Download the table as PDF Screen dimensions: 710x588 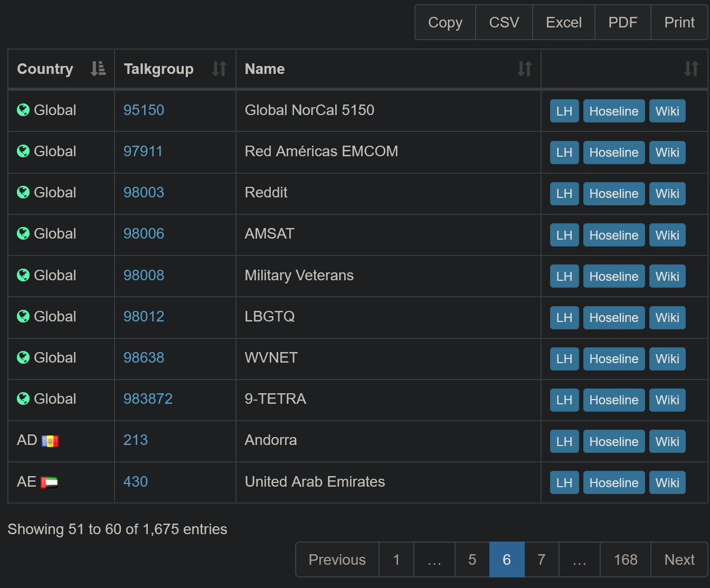[622, 23]
